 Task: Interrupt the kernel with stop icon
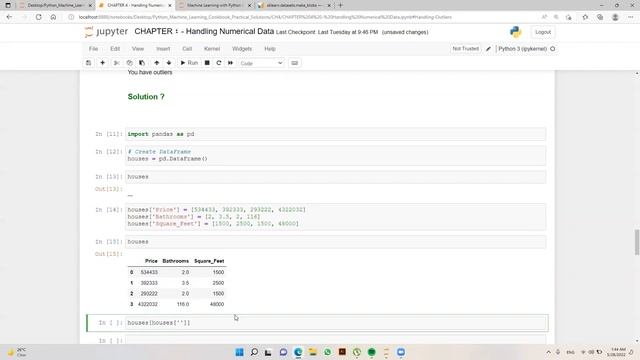coord(207,63)
